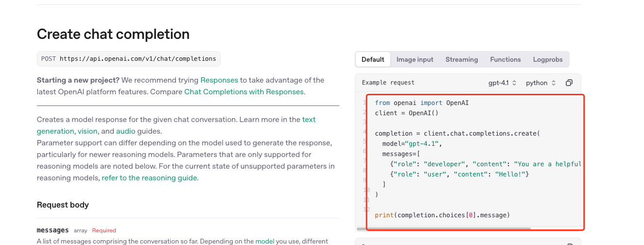The image size is (644, 245).
Task: Switch to the Image input tab
Action: pyautogui.click(x=415, y=59)
